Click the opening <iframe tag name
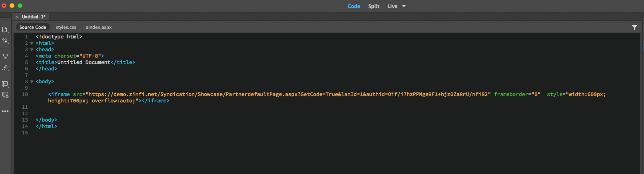Image resolution: width=644 pixels, height=174 pixels. tap(59, 94)
